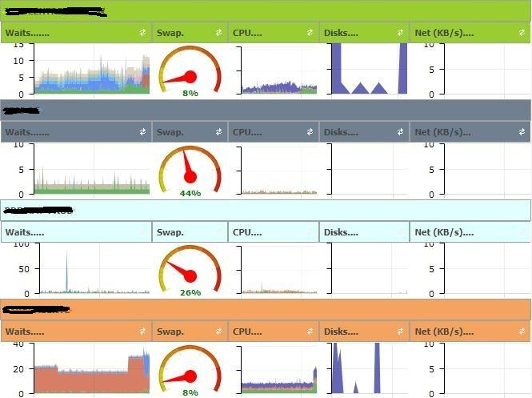This screenshot has width=532, height=398.
Task: Click the arrows icon on gray Swap header
Action: click(218, 132)
